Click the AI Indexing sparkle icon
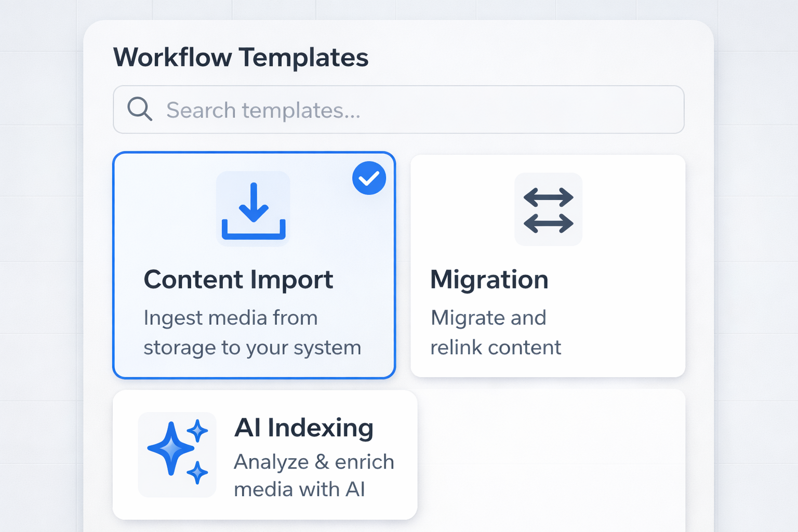Image resolution: width=798 pixels, height=532 pixels. coord(177,454)
